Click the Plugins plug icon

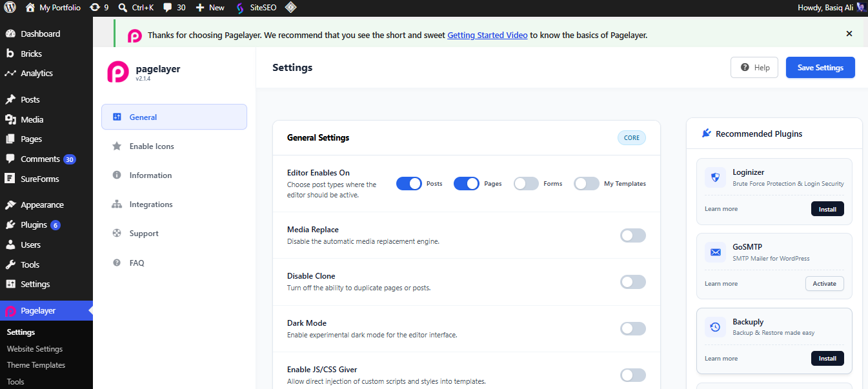10,224
